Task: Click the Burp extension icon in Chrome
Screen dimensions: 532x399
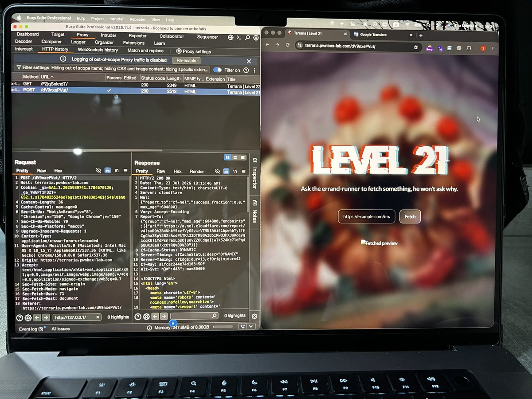Action: click(x=429, y=47)
